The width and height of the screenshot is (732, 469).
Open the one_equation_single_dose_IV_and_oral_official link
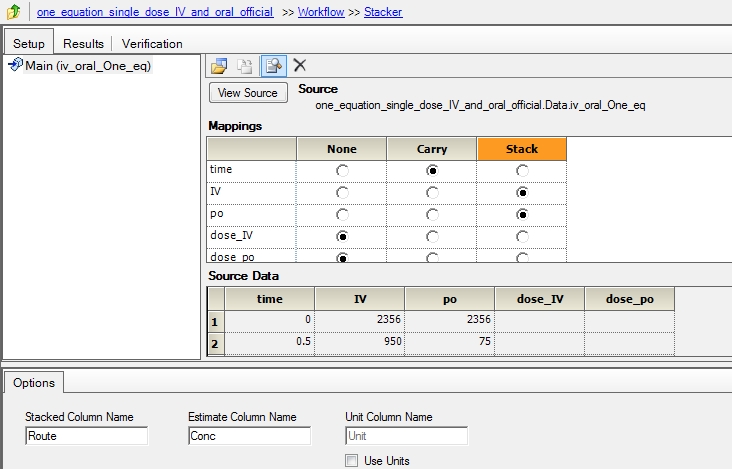tap(155, 12)
